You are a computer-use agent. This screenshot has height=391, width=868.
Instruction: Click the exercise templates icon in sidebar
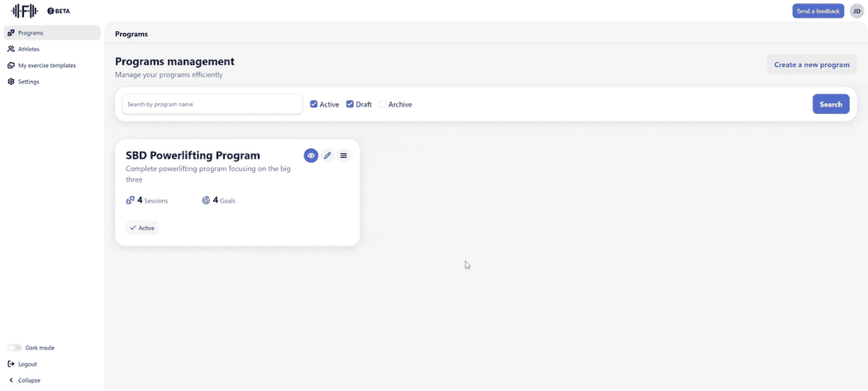pyautogui.click(x=11, y=65)
